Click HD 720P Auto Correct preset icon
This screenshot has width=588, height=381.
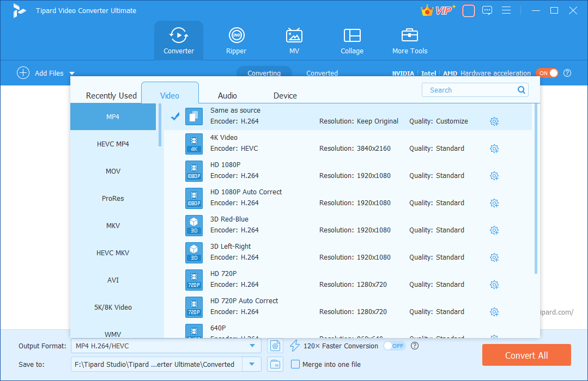194,307
